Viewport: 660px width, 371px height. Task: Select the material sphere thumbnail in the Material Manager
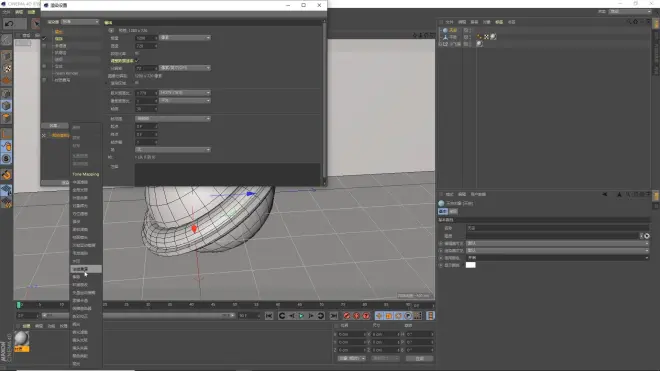tap(22, 339)
